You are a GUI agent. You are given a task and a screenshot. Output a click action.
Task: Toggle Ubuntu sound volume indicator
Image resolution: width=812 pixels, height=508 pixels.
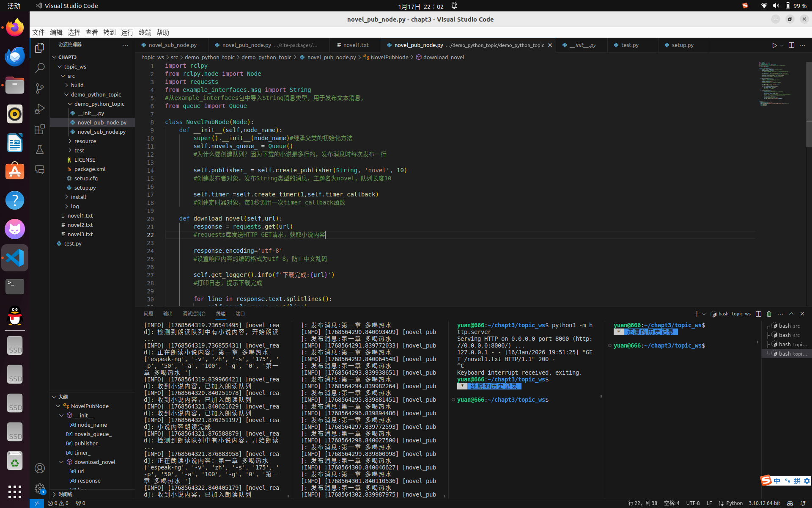click(x=776, y=6)
